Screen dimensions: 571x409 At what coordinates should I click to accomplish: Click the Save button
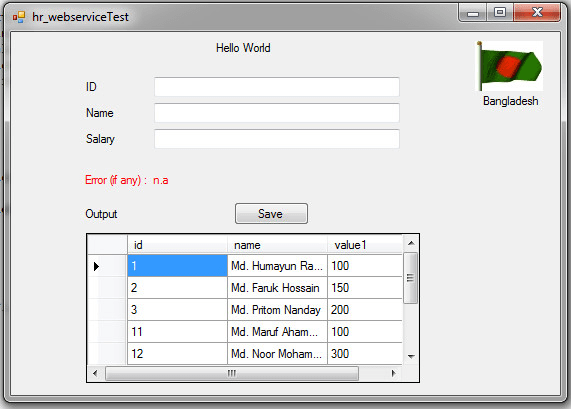271,213
